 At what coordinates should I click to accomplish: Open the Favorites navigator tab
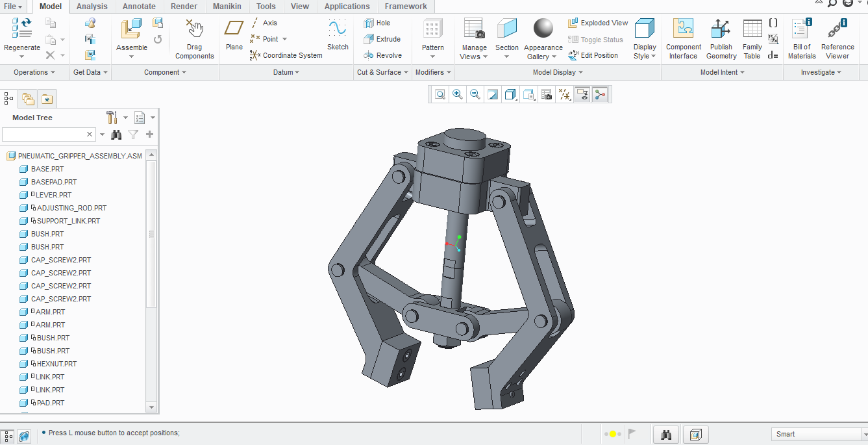pyautogui.click(x=47, y=99)
